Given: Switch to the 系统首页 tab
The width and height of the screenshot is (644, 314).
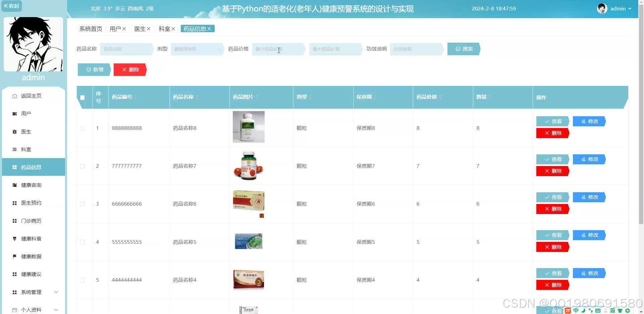Looking at the screenshot, I should coord(90,29).
